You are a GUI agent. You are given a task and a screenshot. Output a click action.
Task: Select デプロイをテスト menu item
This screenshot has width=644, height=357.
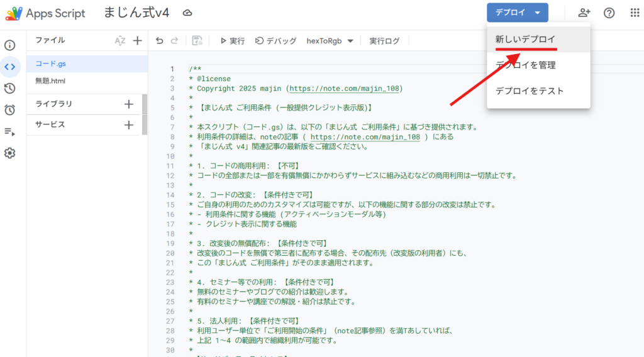[529, 91]
